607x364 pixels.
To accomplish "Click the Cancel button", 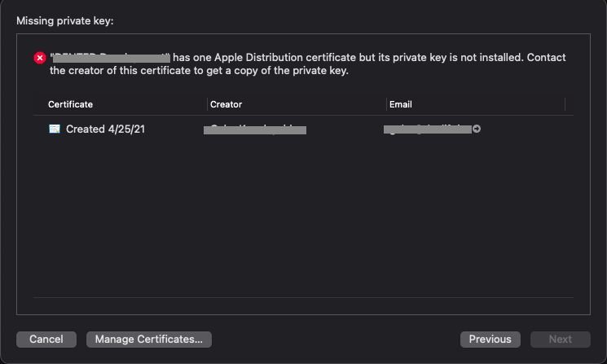I will point(46,340).
